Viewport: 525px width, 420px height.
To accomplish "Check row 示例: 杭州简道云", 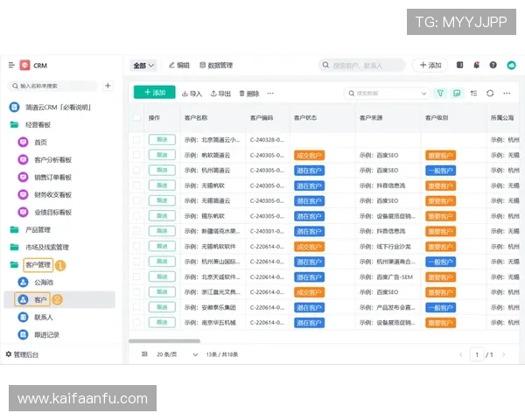I will click(x=136, y=170).
